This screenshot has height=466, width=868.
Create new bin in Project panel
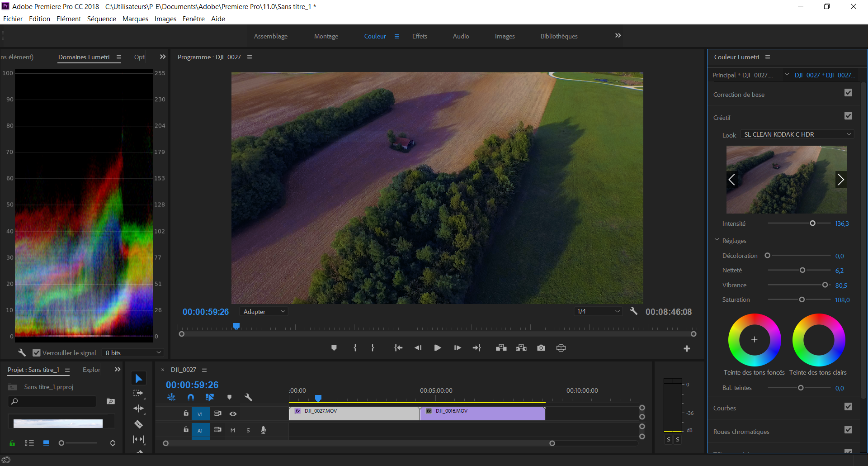click(110, 401)
